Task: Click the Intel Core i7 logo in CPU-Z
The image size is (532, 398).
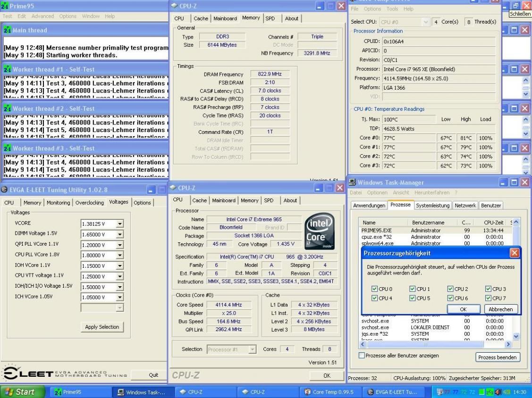Action: pyautogui.click(x=319, y=231)
